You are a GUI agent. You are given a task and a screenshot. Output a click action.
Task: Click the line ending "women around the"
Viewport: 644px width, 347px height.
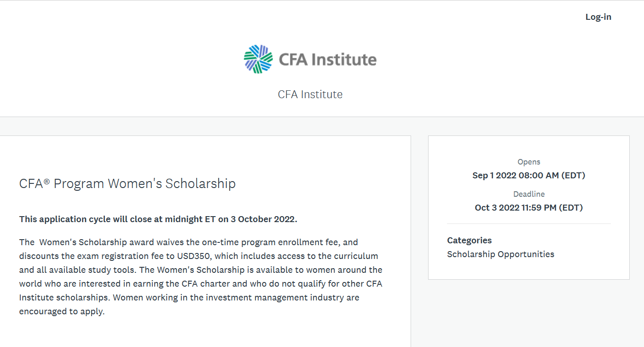pyautogui.click(x=201, y=270)
